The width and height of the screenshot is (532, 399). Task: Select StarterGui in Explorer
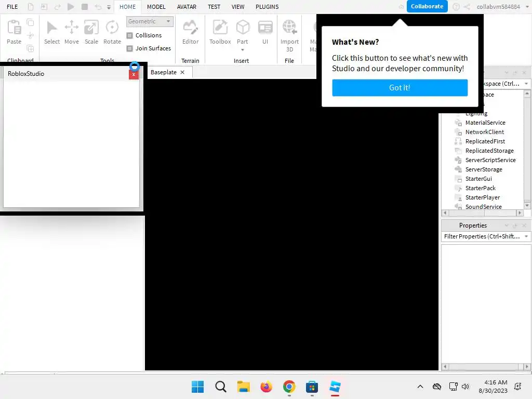coord(478,179)
